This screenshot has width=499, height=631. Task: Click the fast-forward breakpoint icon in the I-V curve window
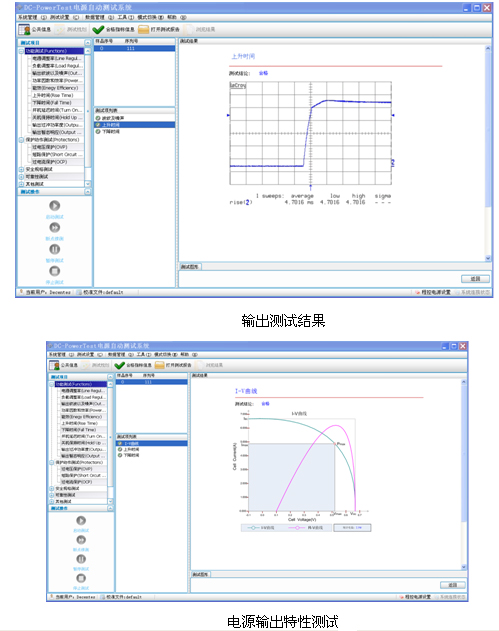[x=81, y=540]
